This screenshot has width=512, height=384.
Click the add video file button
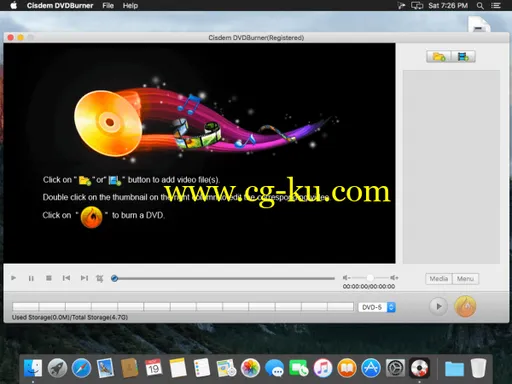click(x=463, y=57)
